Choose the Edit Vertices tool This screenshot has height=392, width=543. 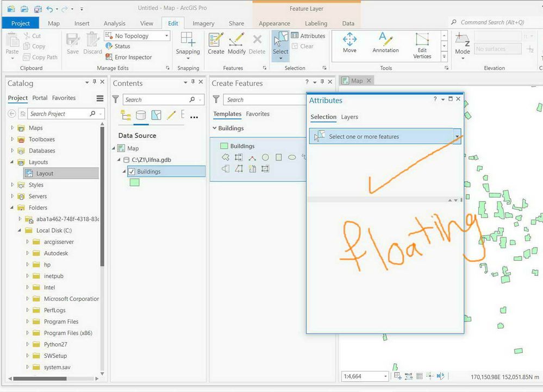422,46
